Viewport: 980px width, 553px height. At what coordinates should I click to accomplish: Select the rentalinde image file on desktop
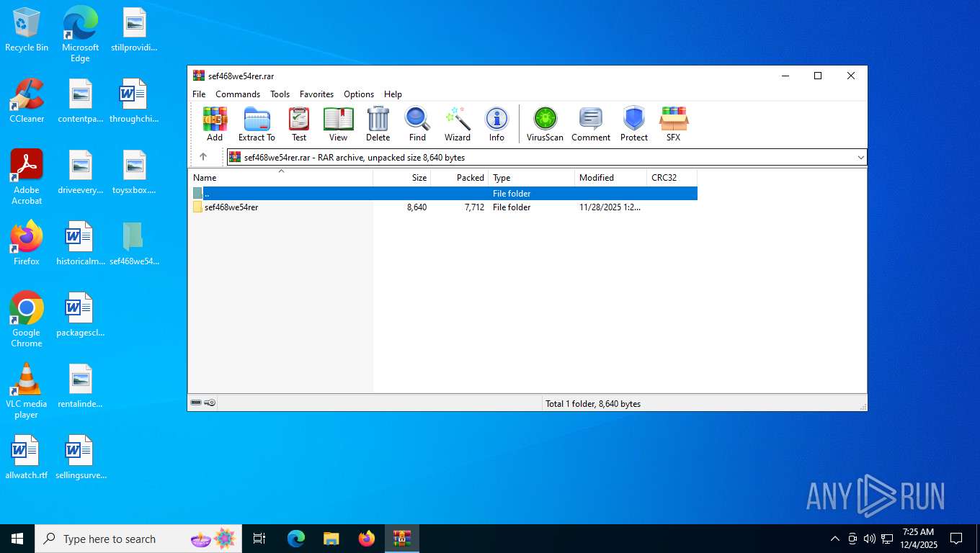[80, 387]
